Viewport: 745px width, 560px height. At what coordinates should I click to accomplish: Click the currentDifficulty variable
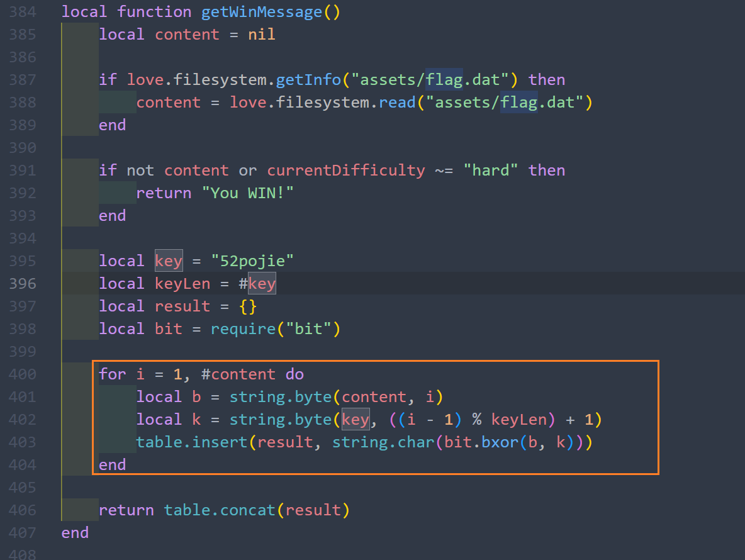pos(345,171)
